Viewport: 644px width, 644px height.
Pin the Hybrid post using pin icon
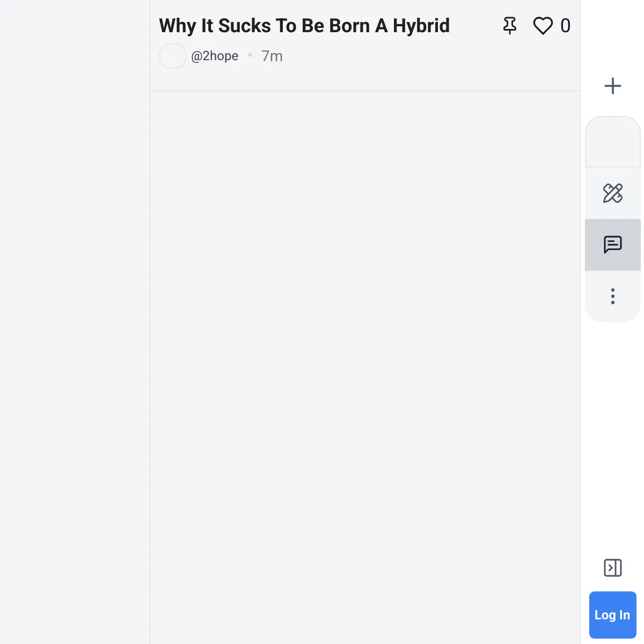(510, 26)
